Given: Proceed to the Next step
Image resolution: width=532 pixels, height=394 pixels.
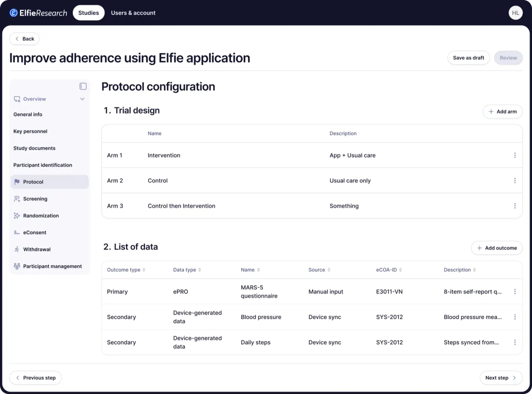Looking at the screenshot, I should (501, 378).
